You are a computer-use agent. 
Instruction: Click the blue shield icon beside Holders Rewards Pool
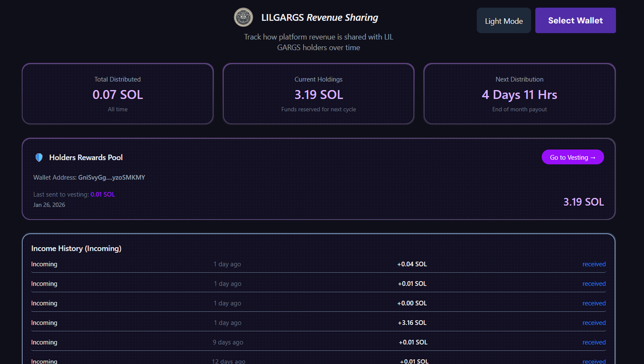39,157
